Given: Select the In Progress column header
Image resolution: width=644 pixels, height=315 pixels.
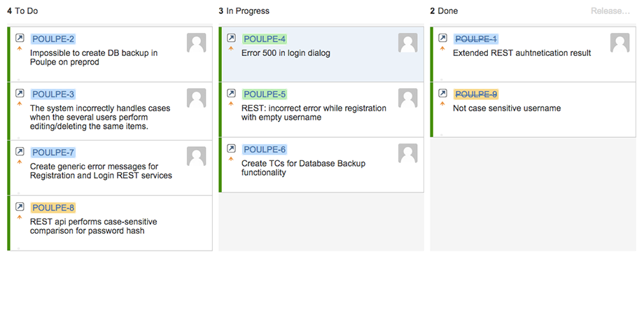Looking at the screenshot, I should tap(244, 11).
